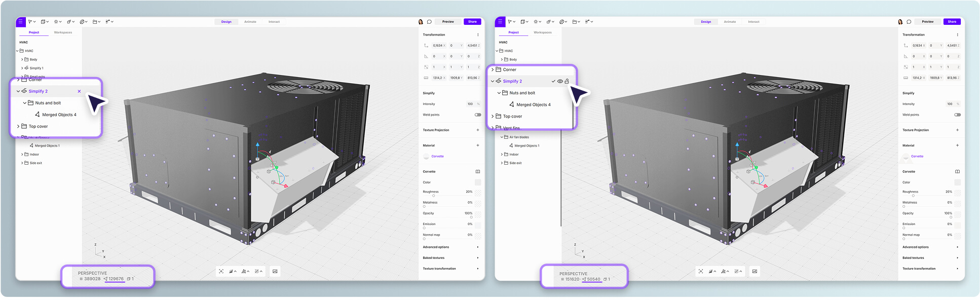Toggle the eye visibility icon on Simplify 2

(560, 81)
